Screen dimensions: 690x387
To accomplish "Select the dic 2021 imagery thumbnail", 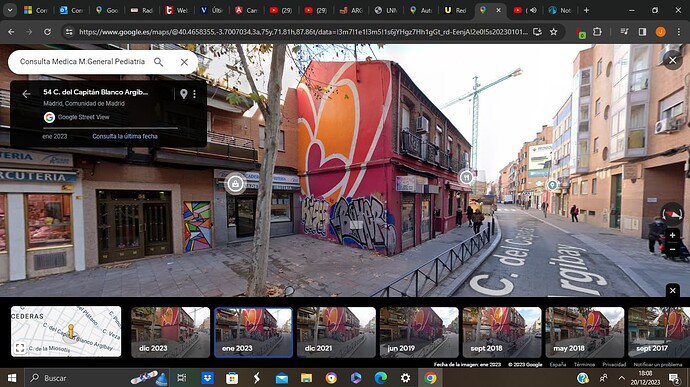I will (336, 332).
